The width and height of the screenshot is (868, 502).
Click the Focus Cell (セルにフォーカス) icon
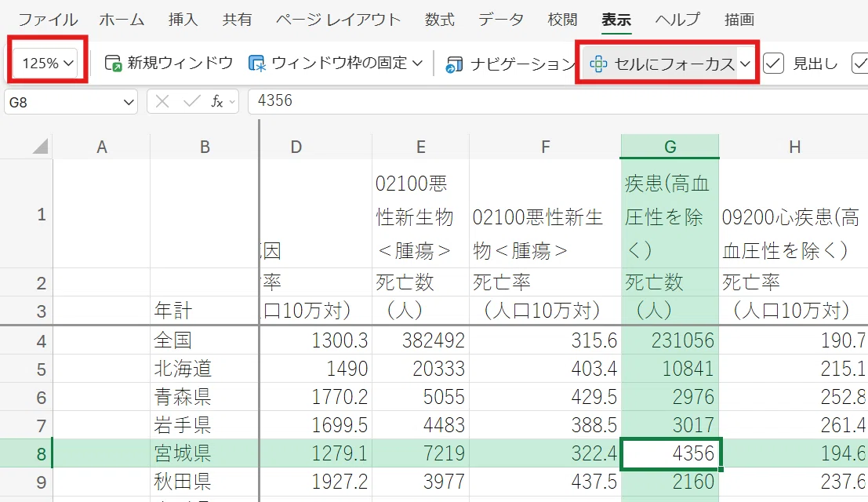[x=598, y=64]
